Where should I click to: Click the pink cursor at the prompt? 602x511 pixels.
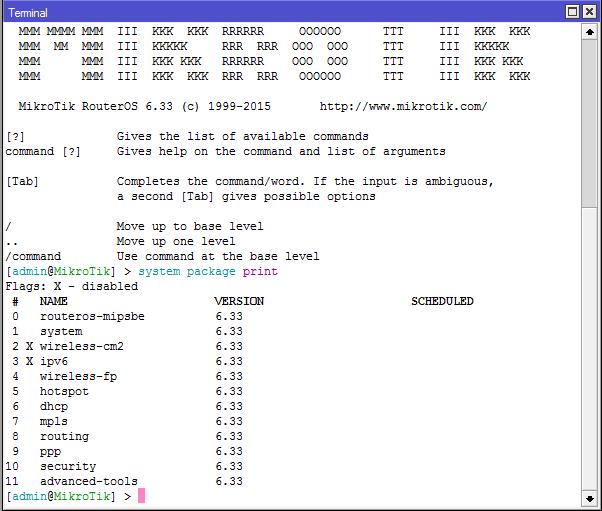pyautogui.click(x=141, y=496)
